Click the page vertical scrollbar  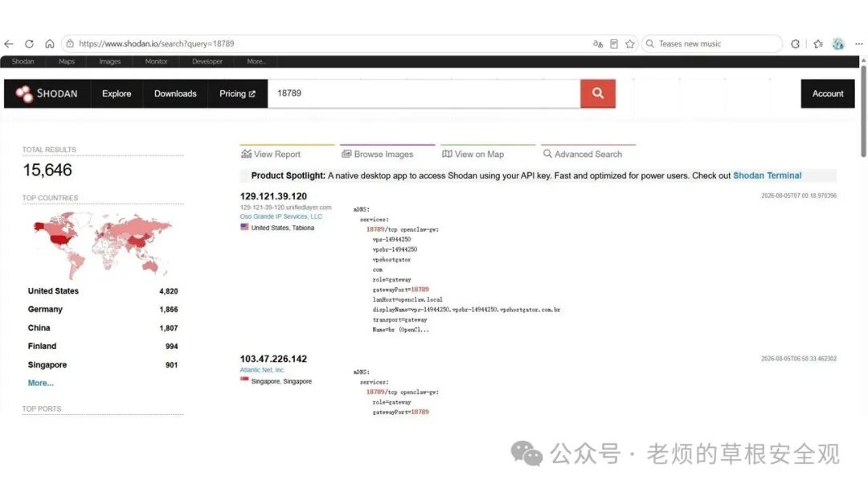[863, 111]
